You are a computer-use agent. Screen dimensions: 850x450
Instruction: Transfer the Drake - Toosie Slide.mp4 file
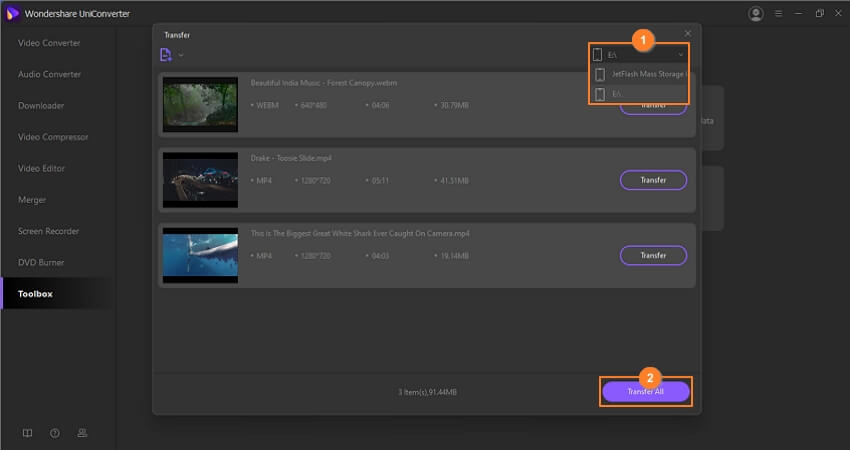653,180
